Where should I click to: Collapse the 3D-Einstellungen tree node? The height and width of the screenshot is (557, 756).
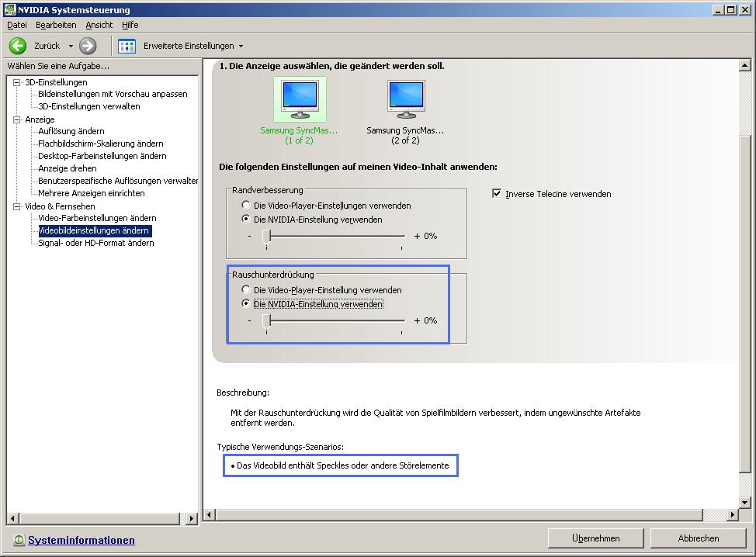(x=17, y=82)
